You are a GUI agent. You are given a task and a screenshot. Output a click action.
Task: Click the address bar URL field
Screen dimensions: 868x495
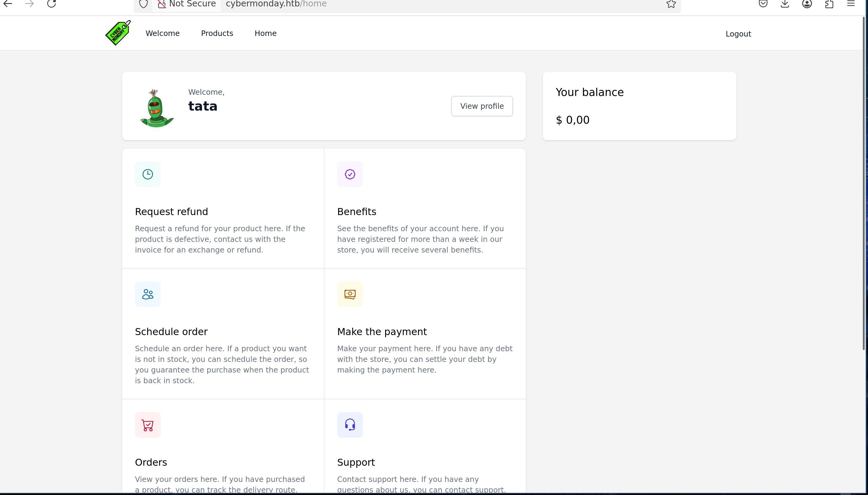(x=408, y=4)
